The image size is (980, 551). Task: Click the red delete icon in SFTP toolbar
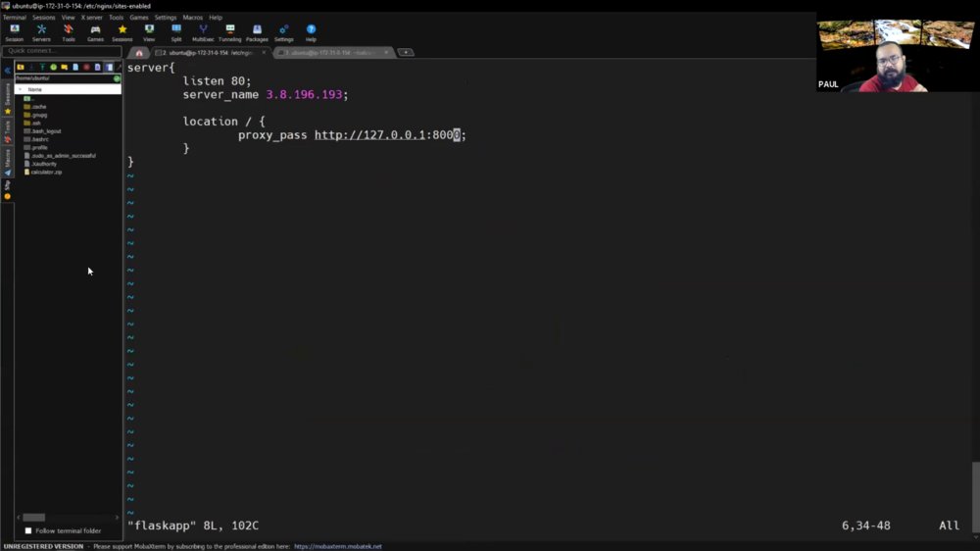pos(86,67)
